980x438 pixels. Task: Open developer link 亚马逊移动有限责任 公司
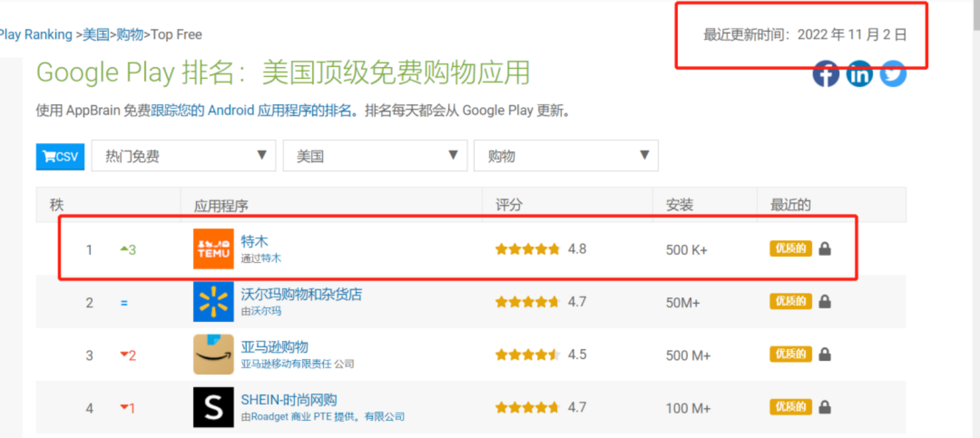(x=297, y=363)
